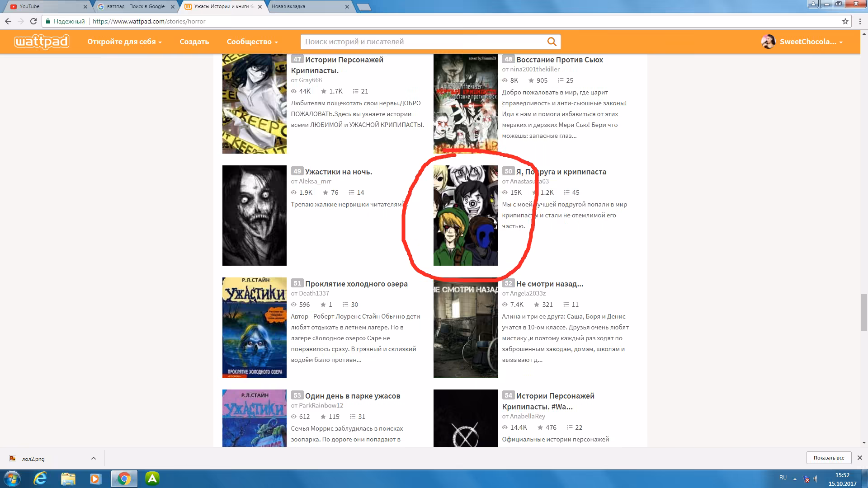
Task: Click cover of 'Один день в парке ужасов'
Action: pos(255,418)
